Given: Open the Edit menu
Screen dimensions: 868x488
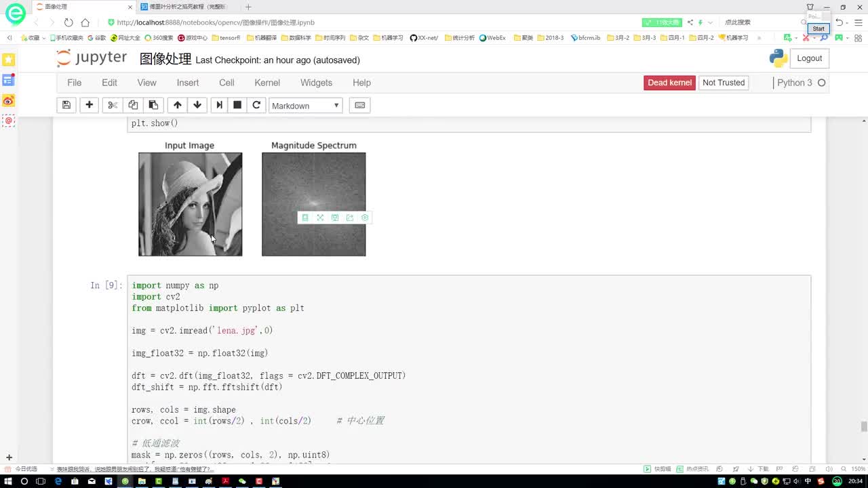Looking at the screenshot, I should pyautogui.click(x=109, y=83).
